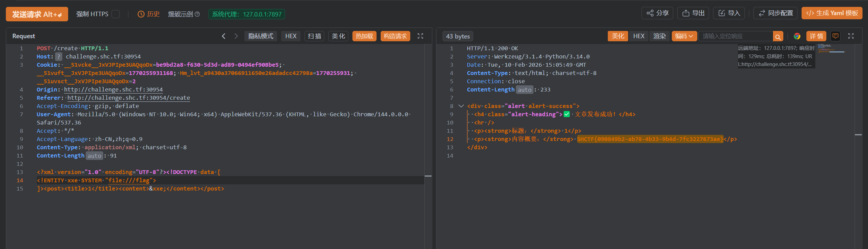Click the 导入 import button
This screenshot has width=868, height=249.
[729, 13]
